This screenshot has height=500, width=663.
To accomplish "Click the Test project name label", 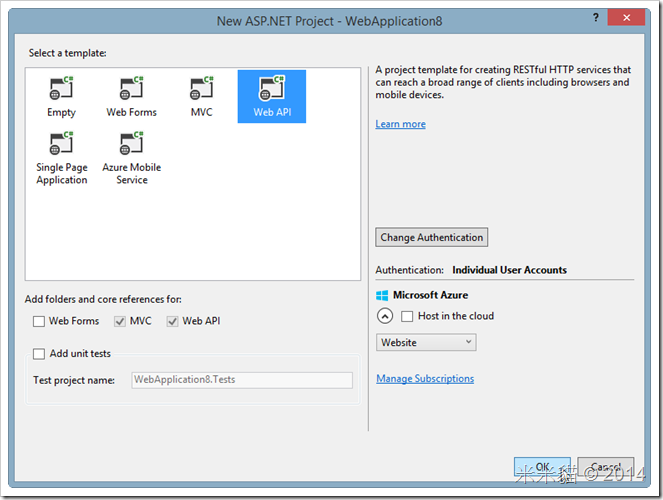I will [74, 380].
